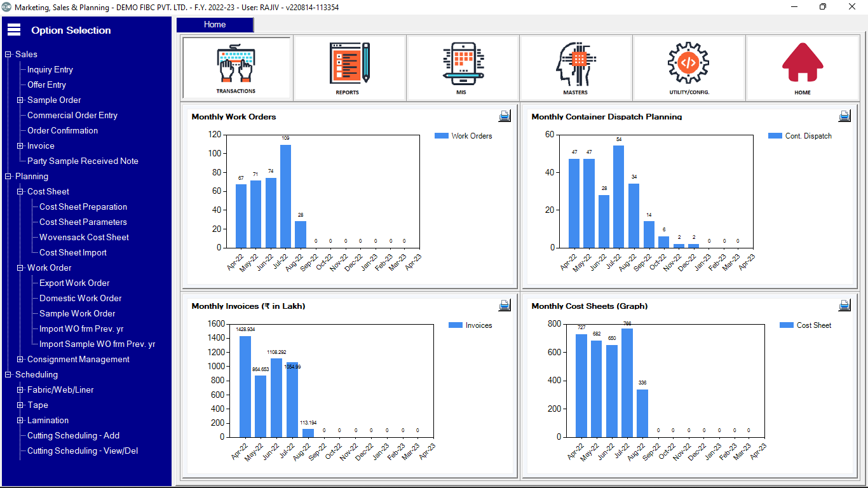Switch to the Home tab
The image size is (868, 488).
point(215,25)
